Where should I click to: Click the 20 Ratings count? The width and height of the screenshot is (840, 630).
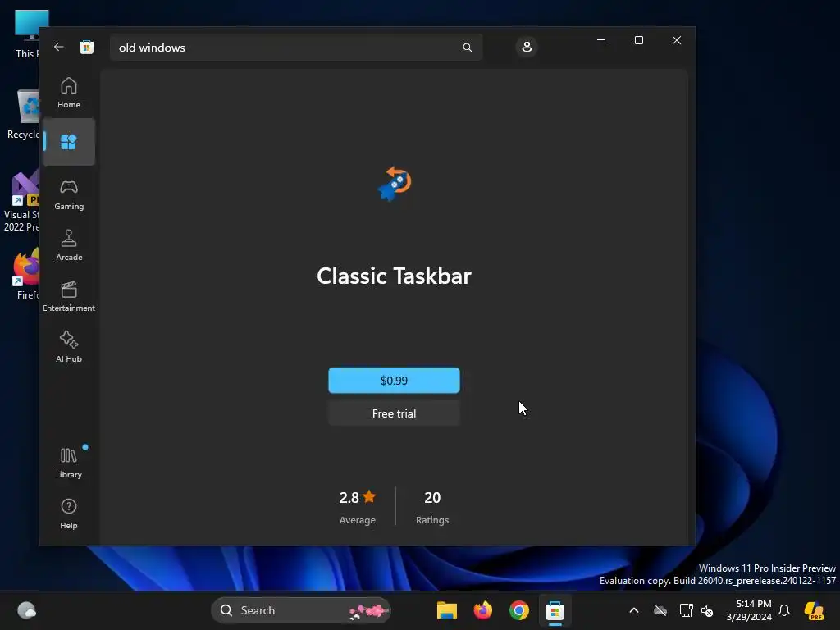(x=432, y=507)
